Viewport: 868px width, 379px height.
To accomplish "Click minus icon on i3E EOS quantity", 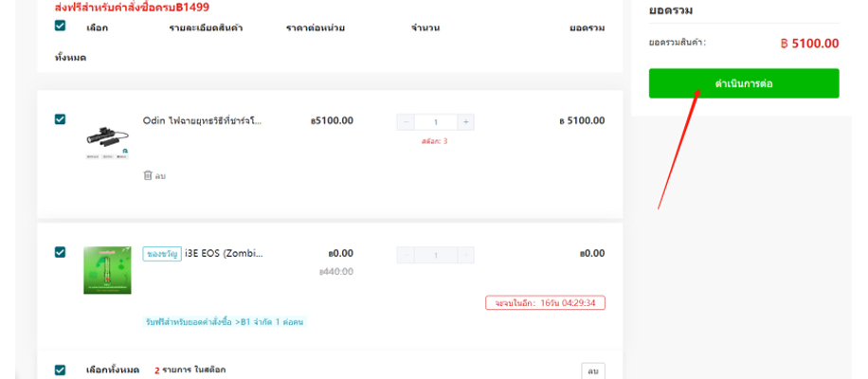I will 406,255.
